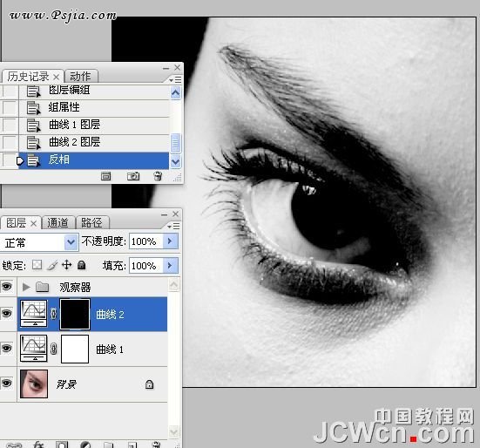Set history brush source for 曲线 1 图层
Image resolution: width=480 pixels, height=448 pixels.
click(x=10, y=125)
